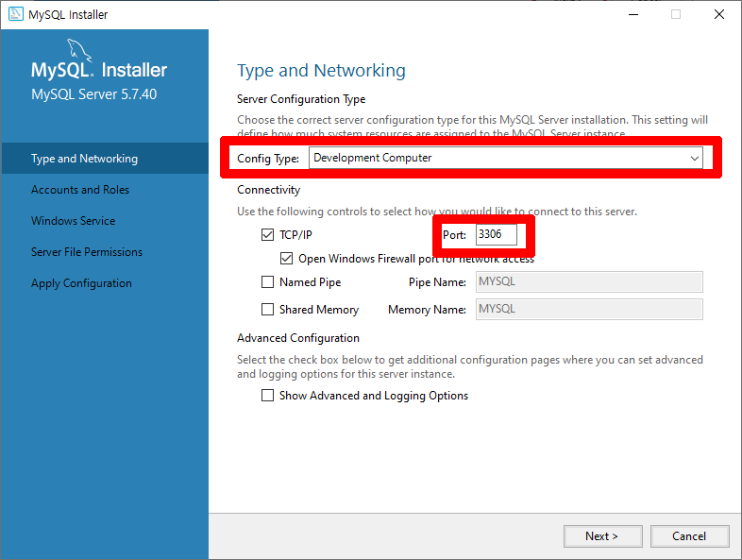Toggle the TCP/IP checkbox

pos(267,235)
